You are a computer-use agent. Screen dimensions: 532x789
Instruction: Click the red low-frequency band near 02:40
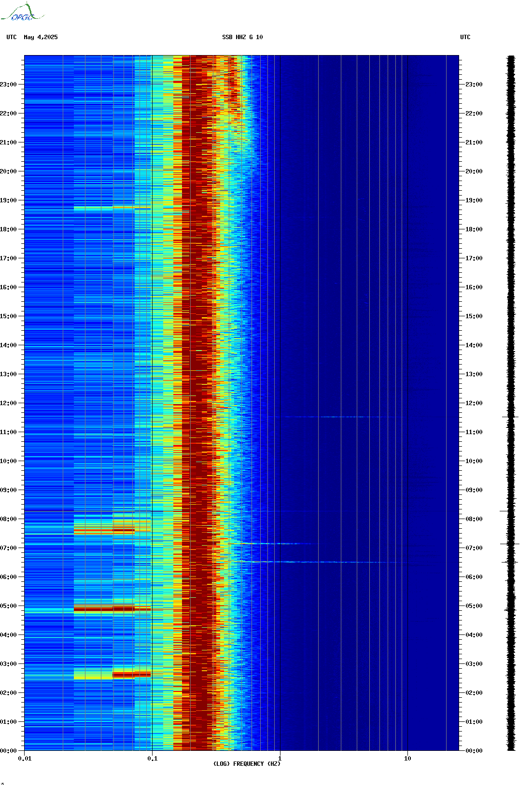131,674
